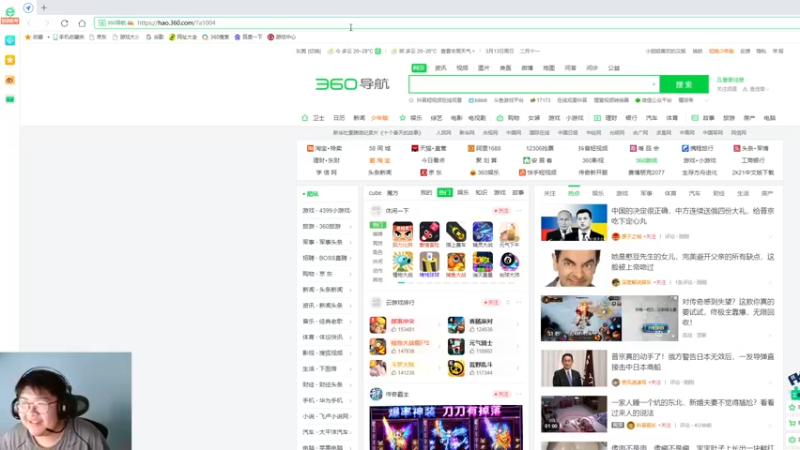Open the 快手短视频 link
The height and width of the screenshot is (450, 800).
tap(538, 172)
